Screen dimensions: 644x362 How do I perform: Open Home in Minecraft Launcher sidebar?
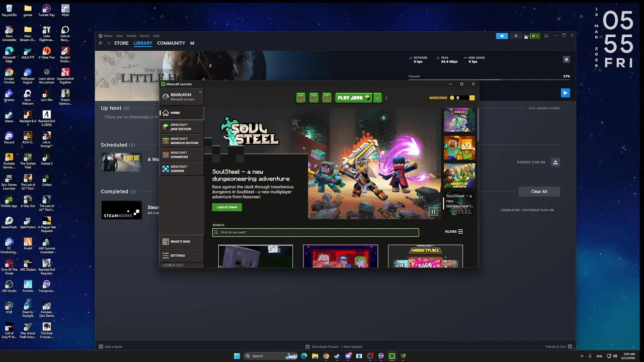click(182, 113)
